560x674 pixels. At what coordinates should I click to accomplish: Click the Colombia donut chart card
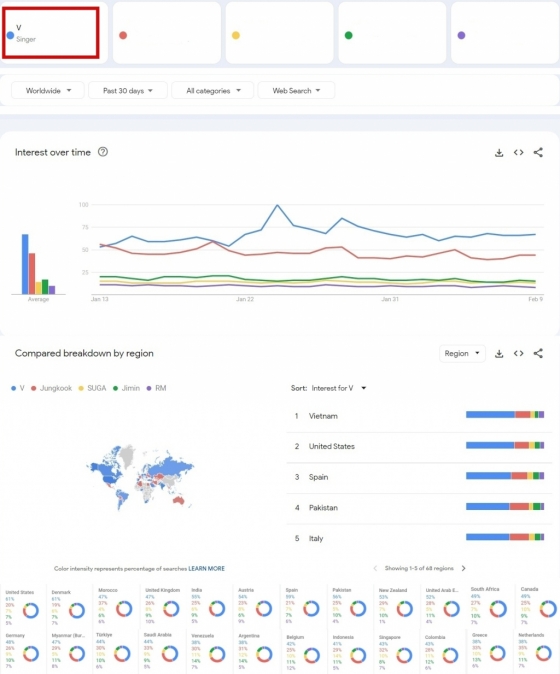tap(444, 653)
